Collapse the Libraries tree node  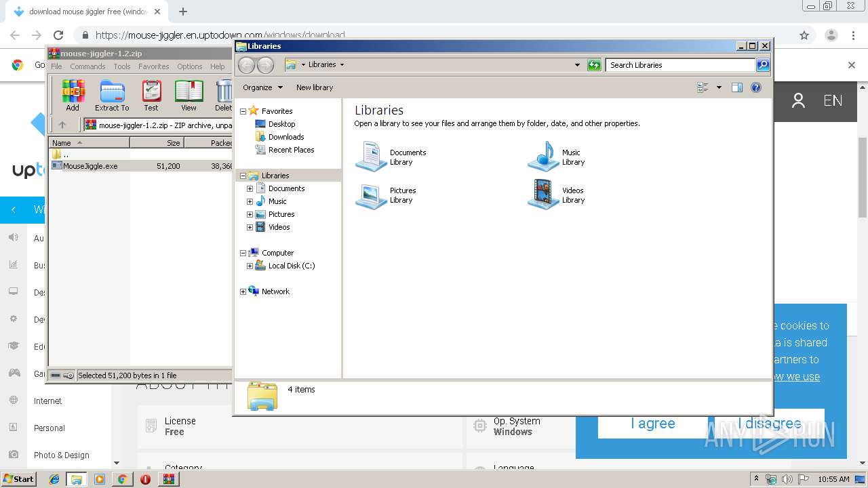click(243, 176)
